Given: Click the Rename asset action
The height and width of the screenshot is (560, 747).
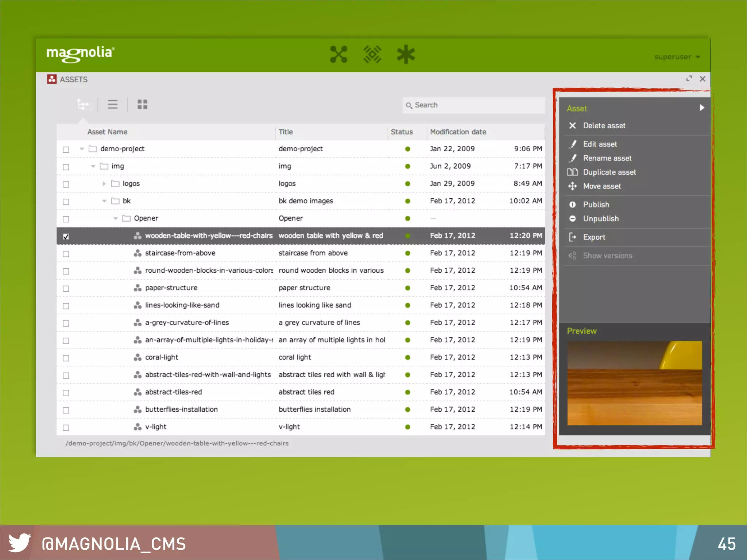Looking at the screenshot, I should (607, 158).
